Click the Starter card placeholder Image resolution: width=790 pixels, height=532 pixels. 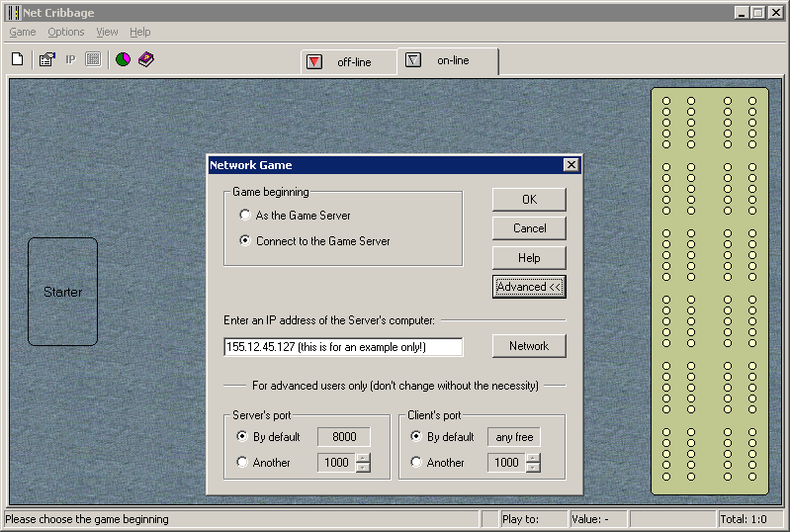coord(62,292)
